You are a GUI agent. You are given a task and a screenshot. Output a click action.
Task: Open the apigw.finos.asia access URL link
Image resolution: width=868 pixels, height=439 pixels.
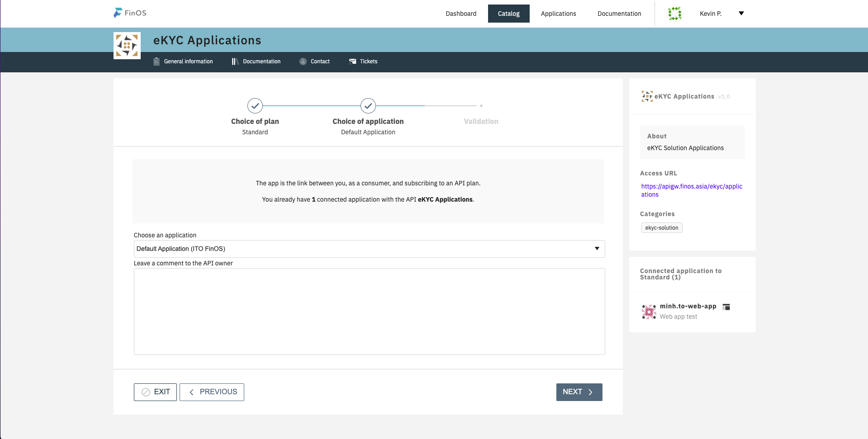point(692,190)
